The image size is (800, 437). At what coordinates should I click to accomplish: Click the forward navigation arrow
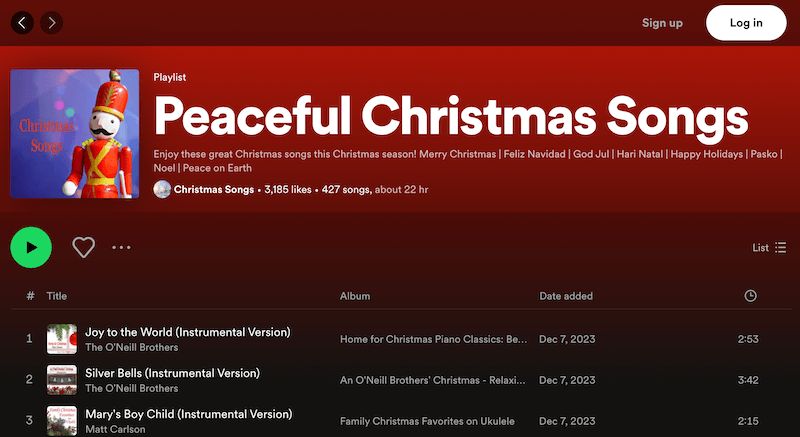tap(51, 22)
